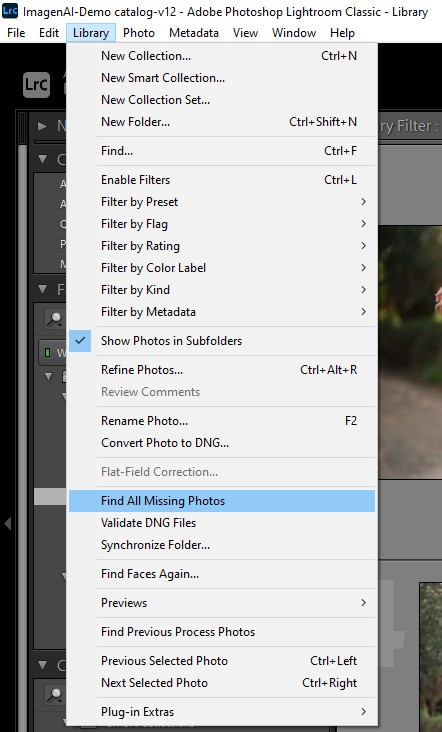Image resolution: width=442 pixels, height=732 pixels.
Task: Select the portrait photo thumbnail preview
Action: 410,352
